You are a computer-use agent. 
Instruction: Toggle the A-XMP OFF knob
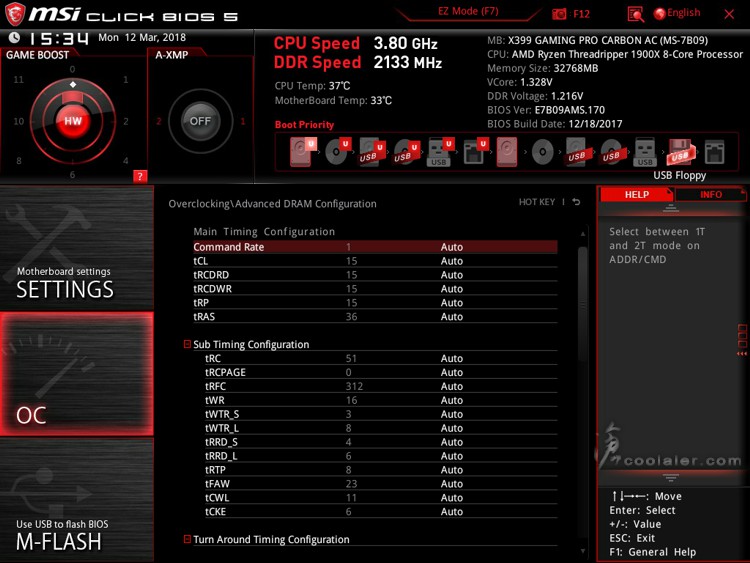[x=200, y=121]
